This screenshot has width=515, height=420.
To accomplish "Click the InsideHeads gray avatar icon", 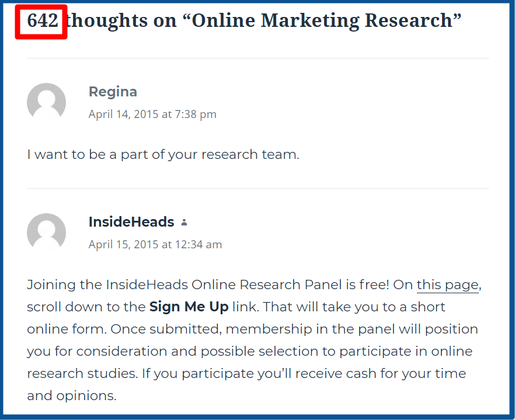I will coord(46,232).
